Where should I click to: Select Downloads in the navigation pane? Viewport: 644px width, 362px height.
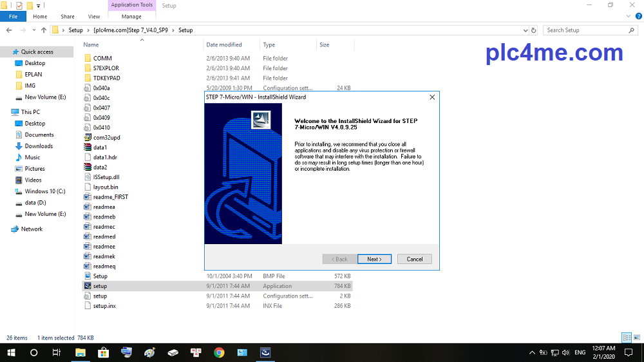pos(39,146)
